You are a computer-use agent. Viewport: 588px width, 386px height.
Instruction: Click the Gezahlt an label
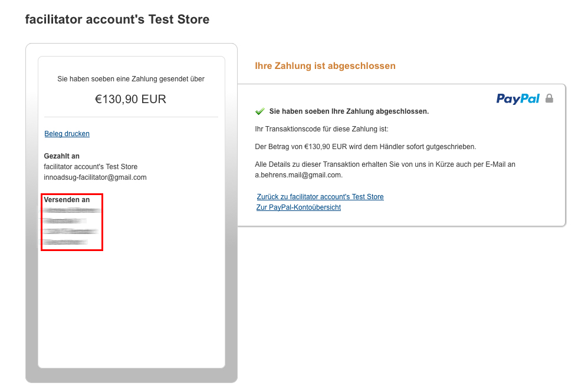pyautogui.click(x=62, y=156)
